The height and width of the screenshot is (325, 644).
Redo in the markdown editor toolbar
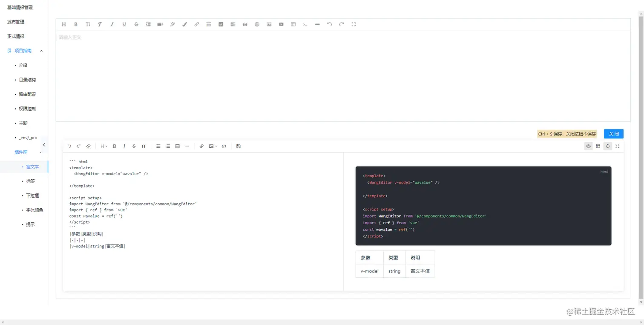(79, 146)
